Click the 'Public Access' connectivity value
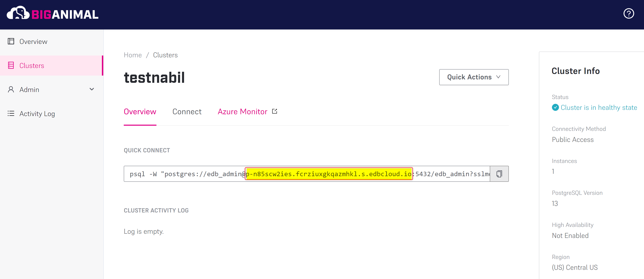This screenshot has width=644, height=279. pyautogui.click(x=572, y=139)
